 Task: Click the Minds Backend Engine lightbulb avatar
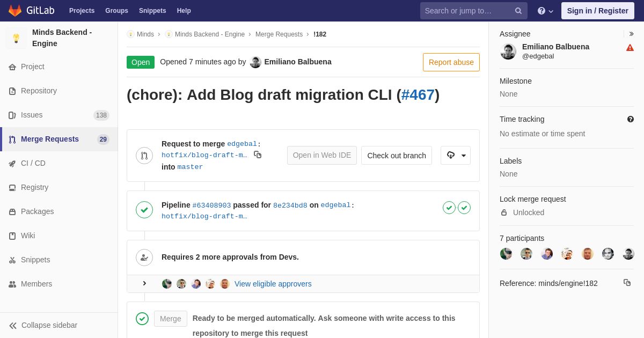coord(16,38)
